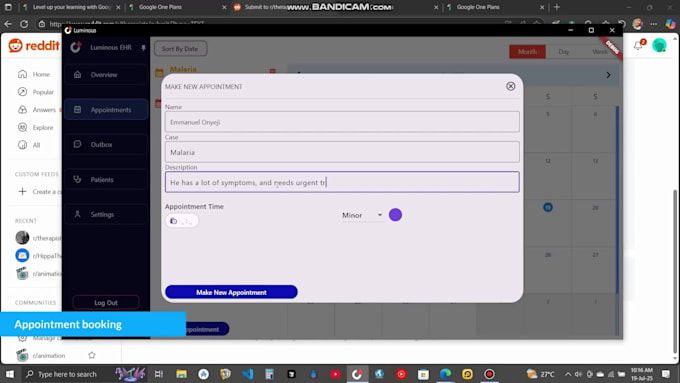Click the browser page scrollbar
Image resolution: width=680 pixels, height=383 pixels.
tap(675, 271)
